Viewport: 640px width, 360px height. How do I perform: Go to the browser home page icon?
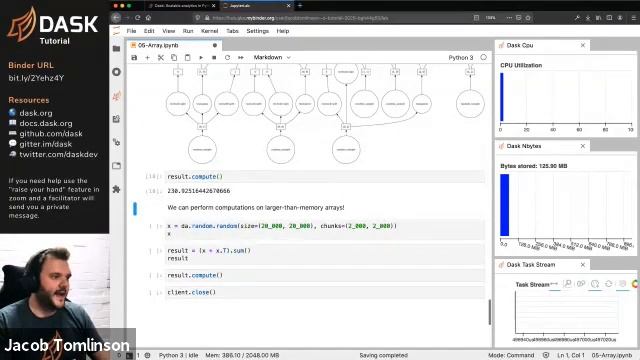[x=149, y=18]
